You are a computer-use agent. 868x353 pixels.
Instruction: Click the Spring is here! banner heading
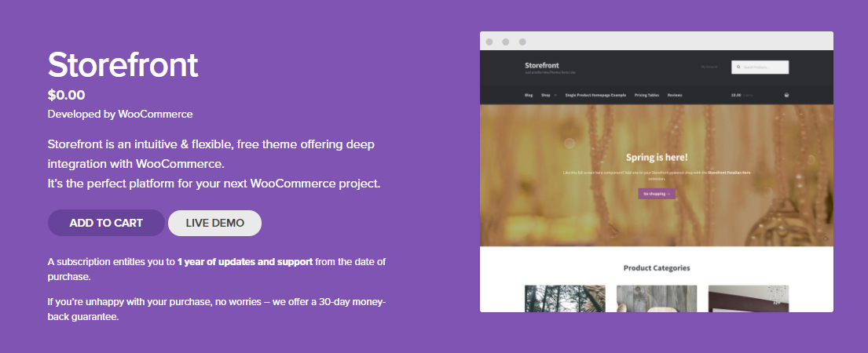(x=657, y=158)
